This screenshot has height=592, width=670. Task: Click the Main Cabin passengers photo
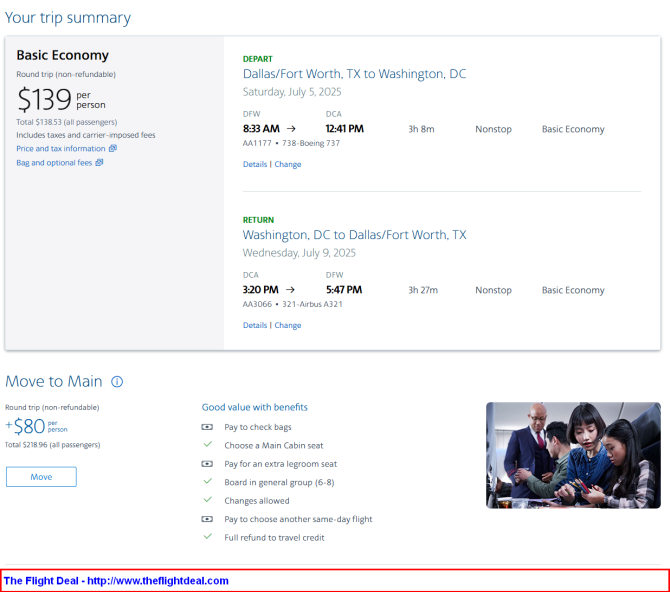(573, 455)
